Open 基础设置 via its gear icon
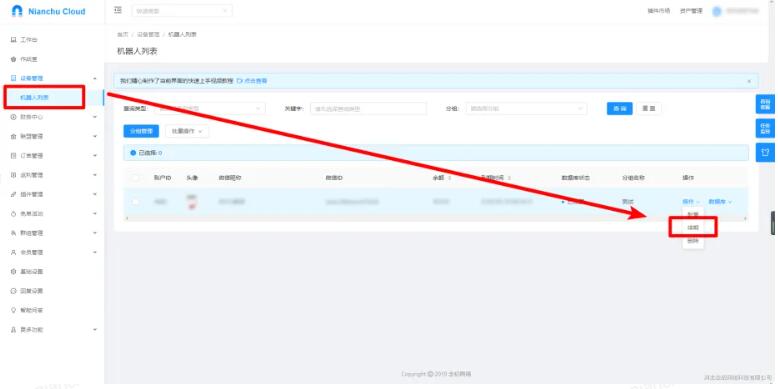778x389 pixels. coord(13,271)
